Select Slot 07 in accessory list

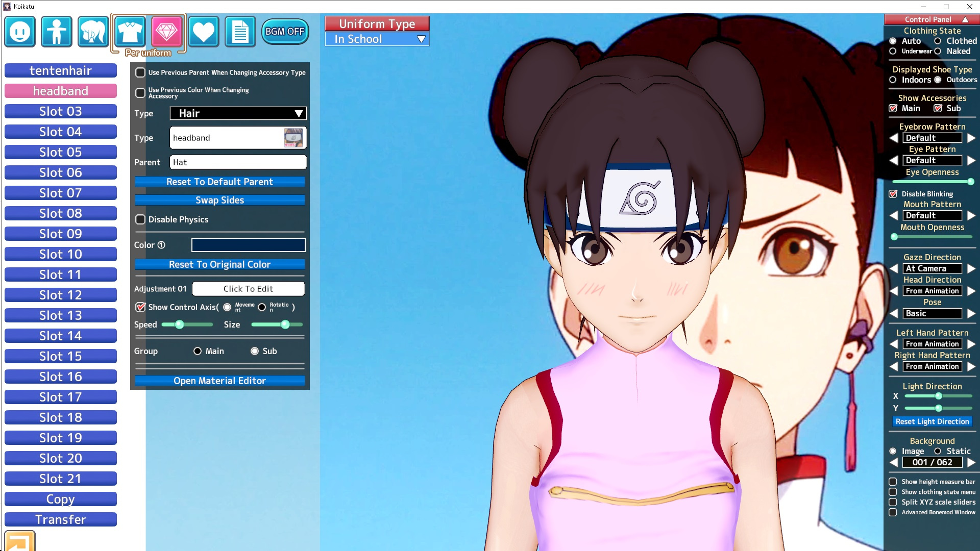pos(61,193)
